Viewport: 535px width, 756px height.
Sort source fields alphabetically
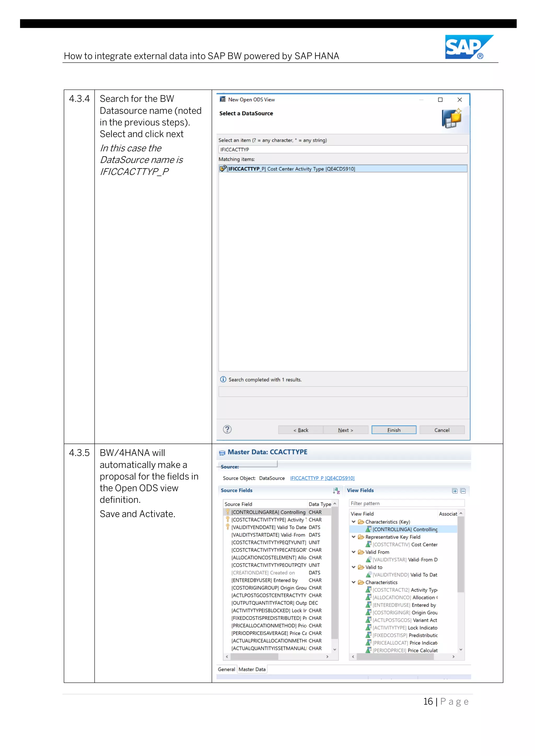336,491
